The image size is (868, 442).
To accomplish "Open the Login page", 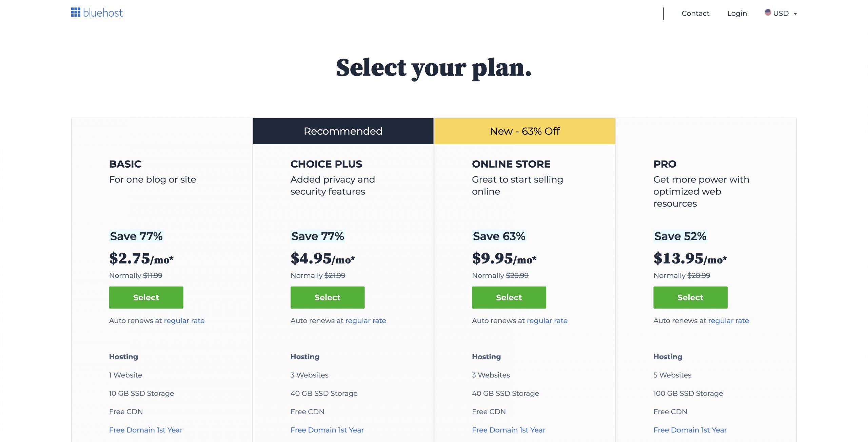I will point(736,13).
